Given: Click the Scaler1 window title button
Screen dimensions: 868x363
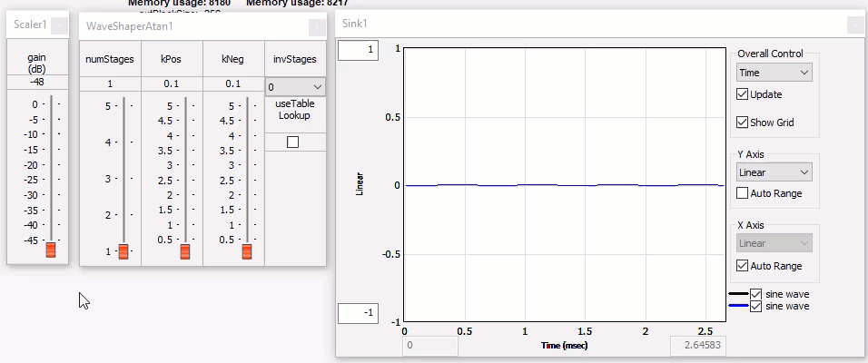Looking at the screenshot, I should point(58,26).
